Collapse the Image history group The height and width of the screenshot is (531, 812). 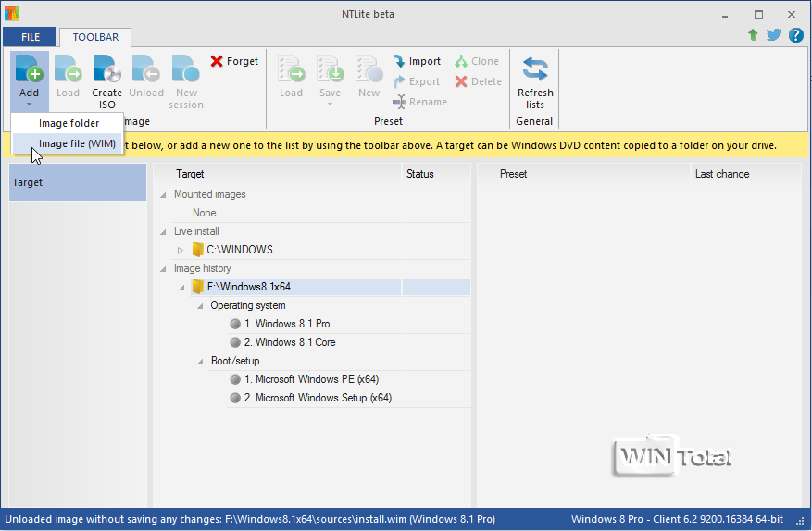click(163, 269)
